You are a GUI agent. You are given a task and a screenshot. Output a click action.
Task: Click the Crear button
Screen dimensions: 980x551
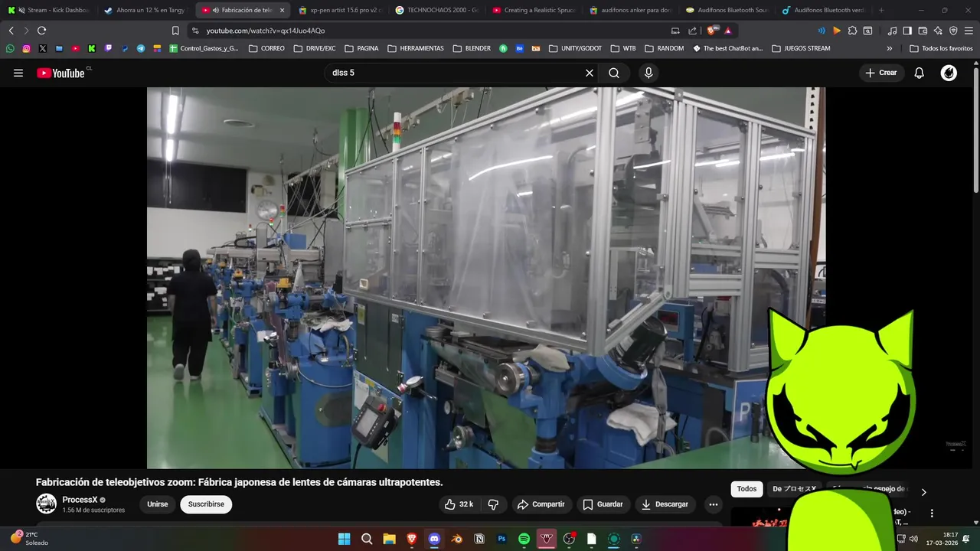(880, 73)
